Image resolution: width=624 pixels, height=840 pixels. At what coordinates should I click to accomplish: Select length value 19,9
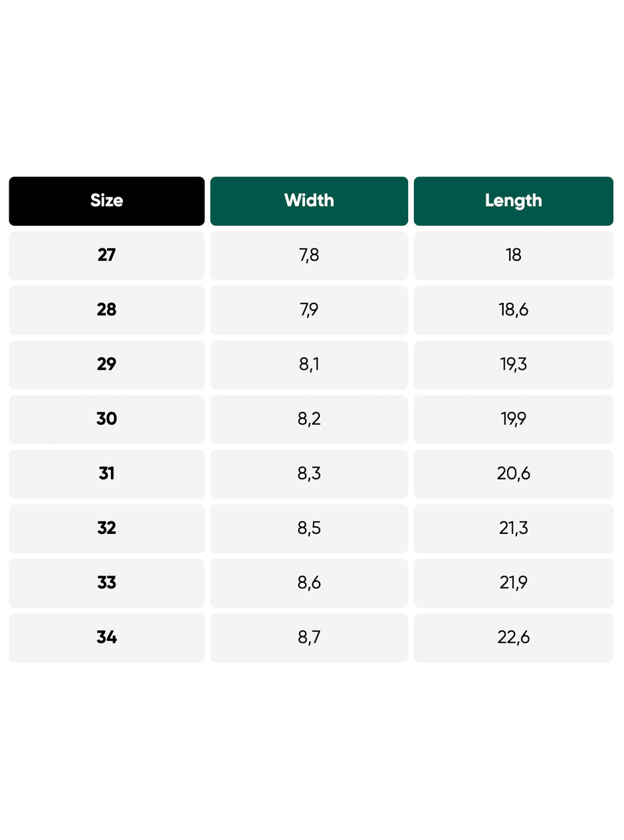point(514,419)
